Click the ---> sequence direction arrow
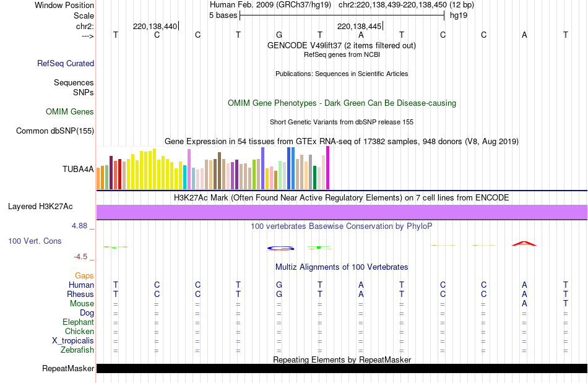Screen dimensions: 588x383 coord(87,37)
